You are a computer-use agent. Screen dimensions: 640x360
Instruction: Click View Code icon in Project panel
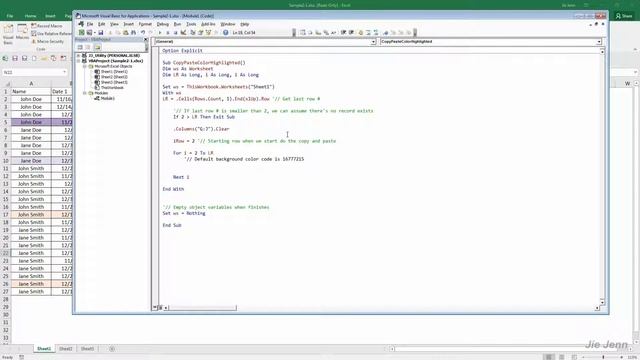[x=80, y=47]
